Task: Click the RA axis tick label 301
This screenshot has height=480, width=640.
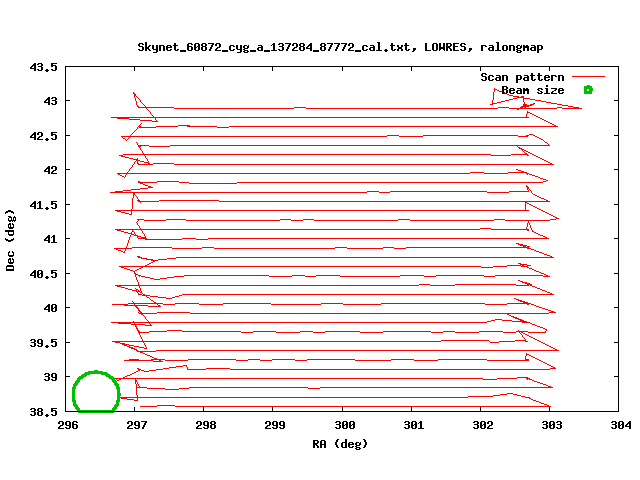Action: click(x=414, y=425)
